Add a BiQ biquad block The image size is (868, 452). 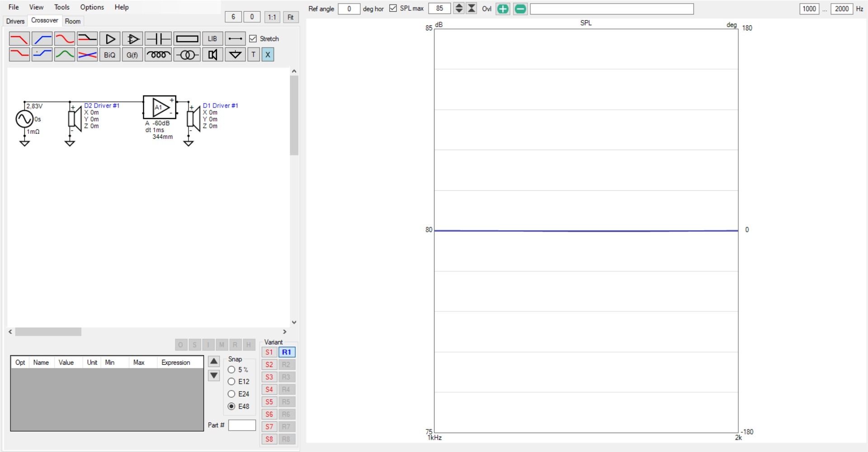click(110, 55)
